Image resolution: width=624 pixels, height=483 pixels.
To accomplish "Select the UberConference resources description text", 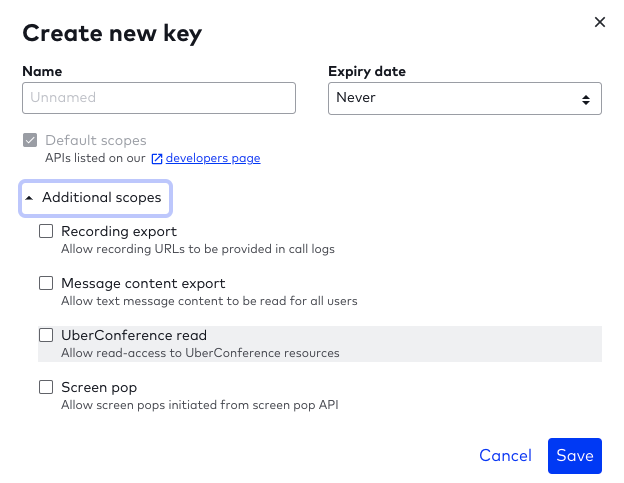I will [x=200, y=353].
